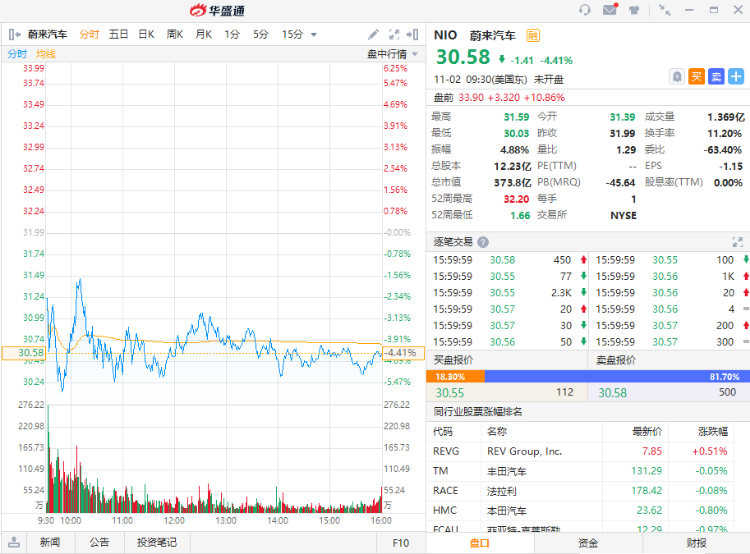Open the 投资笔记 notes tab
Viewport: 750px width, 554px height.
157,543
